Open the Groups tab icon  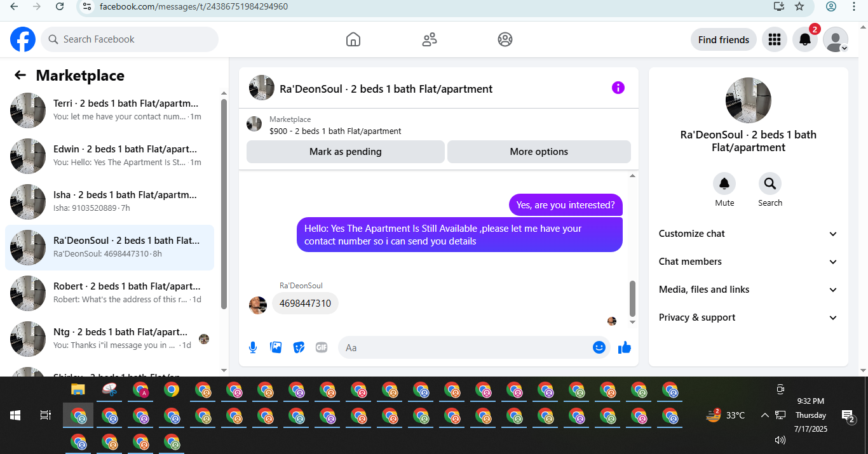505,39
